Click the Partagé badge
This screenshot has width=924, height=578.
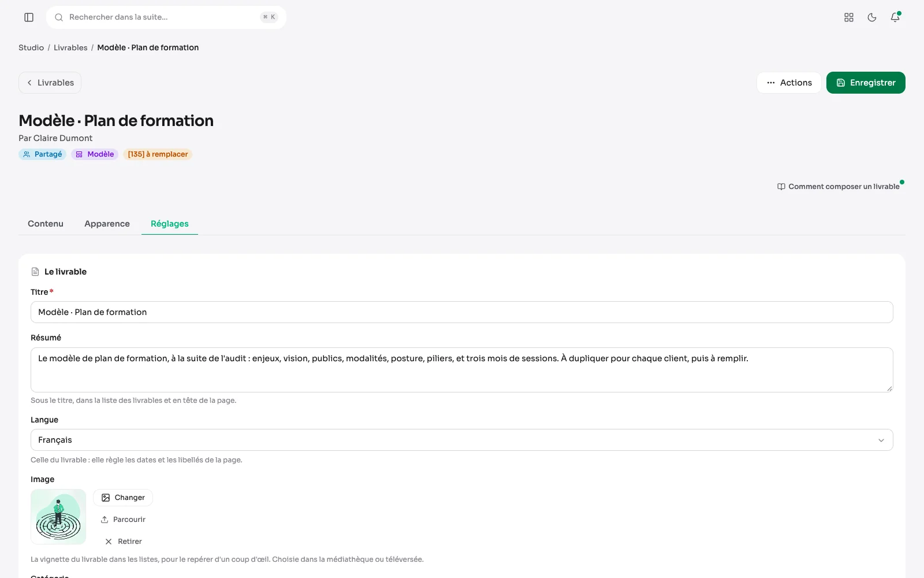(43, 154)
